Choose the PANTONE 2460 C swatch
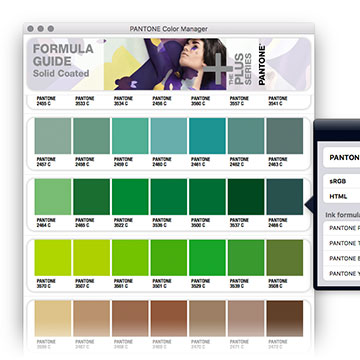This screenshot has height=360, width=360. (169, 136)
